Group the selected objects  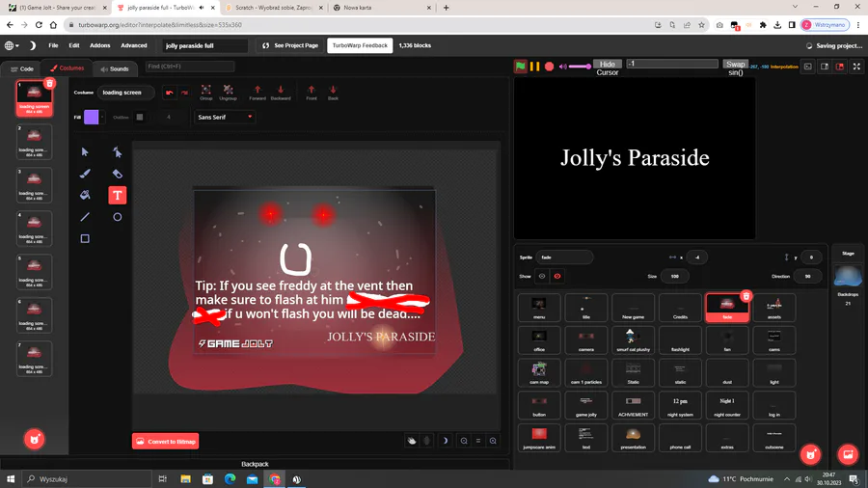206,93
